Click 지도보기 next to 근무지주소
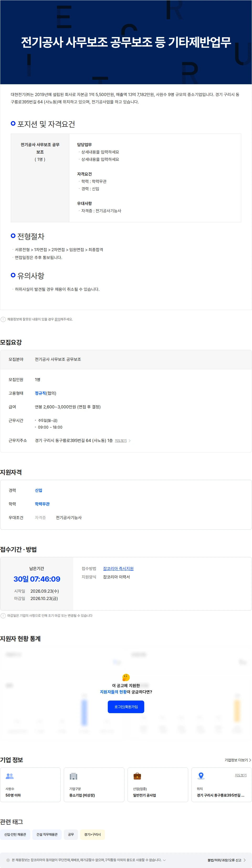Screen dimensions: 252x868 (x=120, y=440)
